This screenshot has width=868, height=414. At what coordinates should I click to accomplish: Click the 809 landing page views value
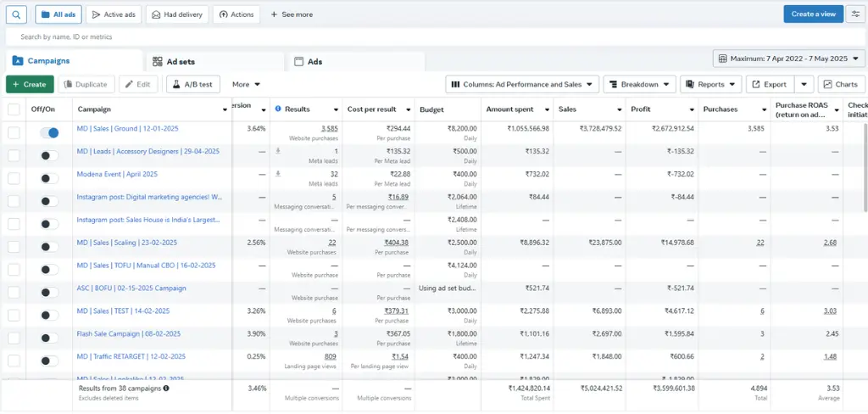(x=331, y=356)
